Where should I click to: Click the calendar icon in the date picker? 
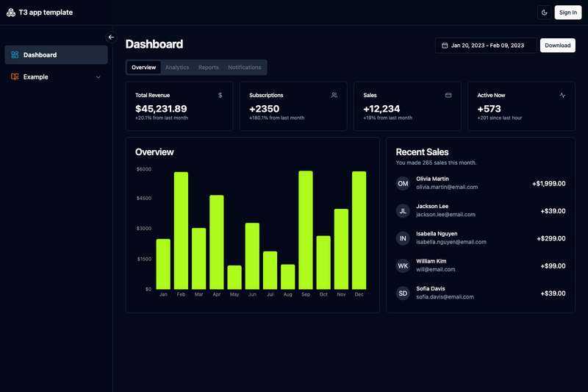coord(445,46)
